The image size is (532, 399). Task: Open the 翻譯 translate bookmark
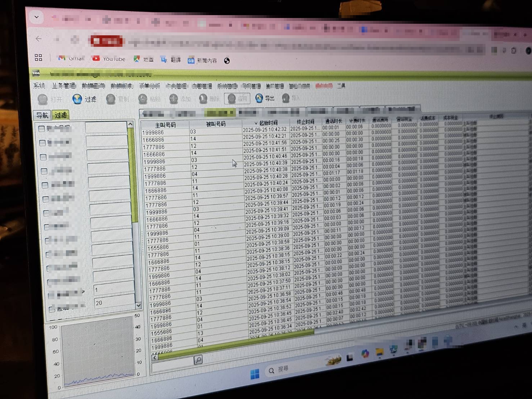(x=171, y=60)
